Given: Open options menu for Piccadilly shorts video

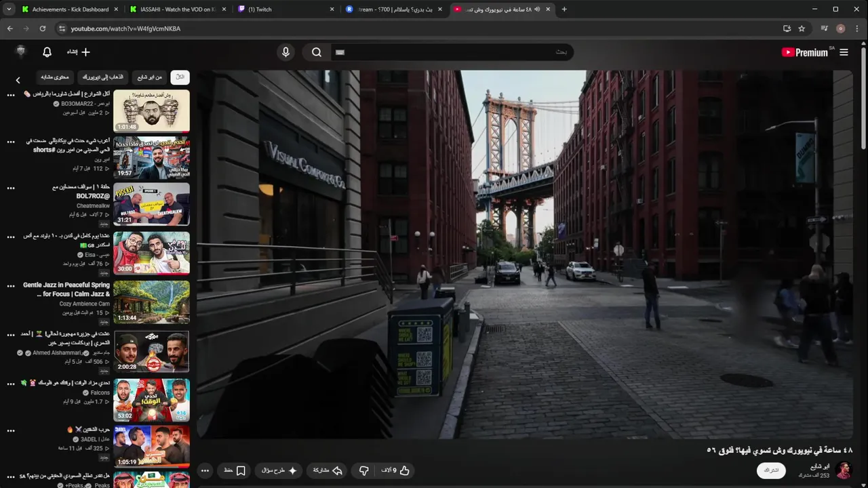Looking at the screenshot, I should click(x=11, y=142).
